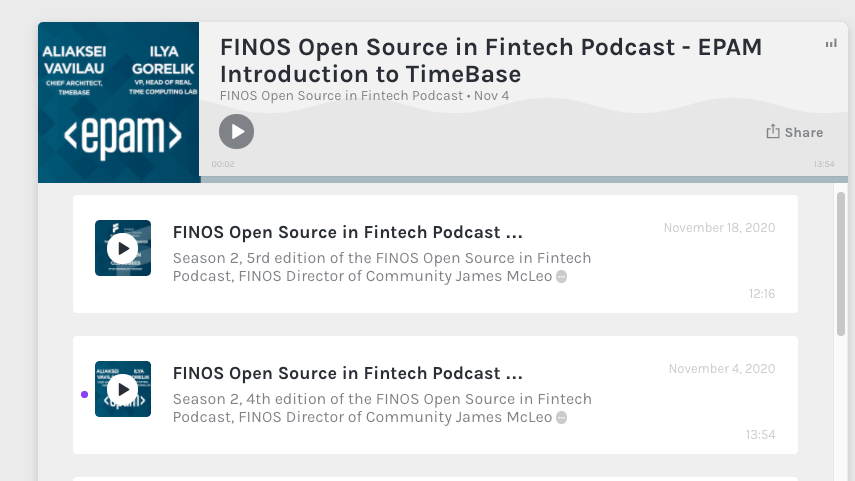Screen dimensions: 855x481
Task: Click the 12:16 duration label
Action: tap(762, 294)
